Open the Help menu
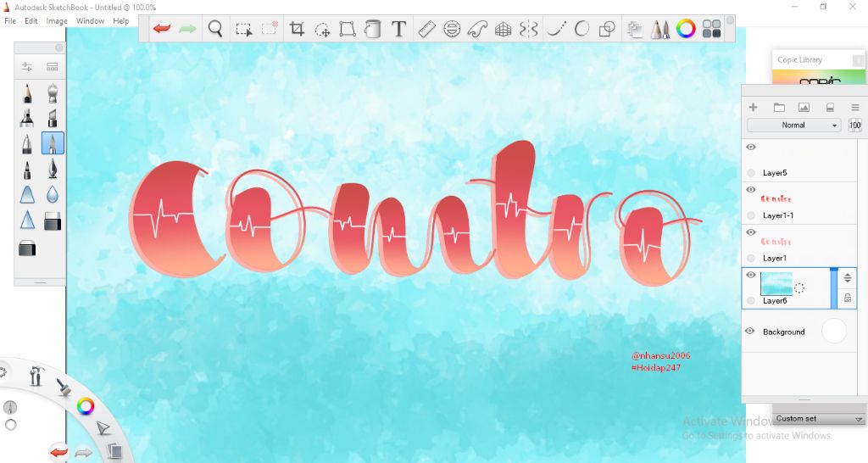The height and width of the screenshot is (463, 868). pyautogui.click(x=120, y=21)
